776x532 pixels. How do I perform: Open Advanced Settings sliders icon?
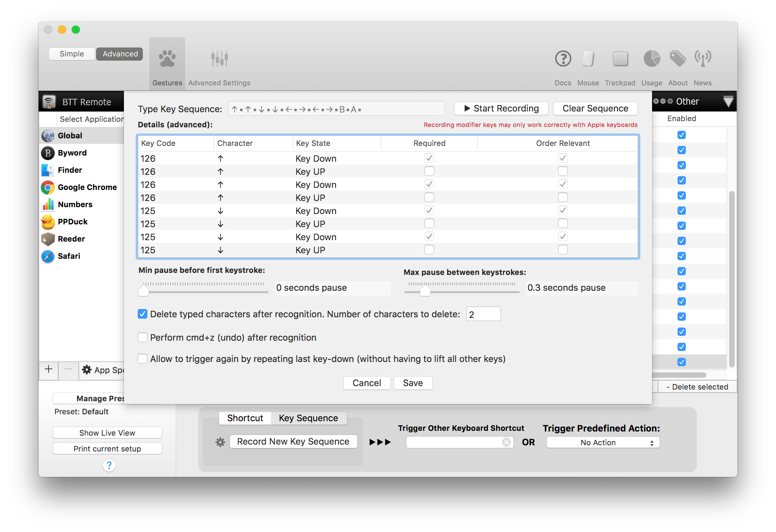tap(219, 59)
